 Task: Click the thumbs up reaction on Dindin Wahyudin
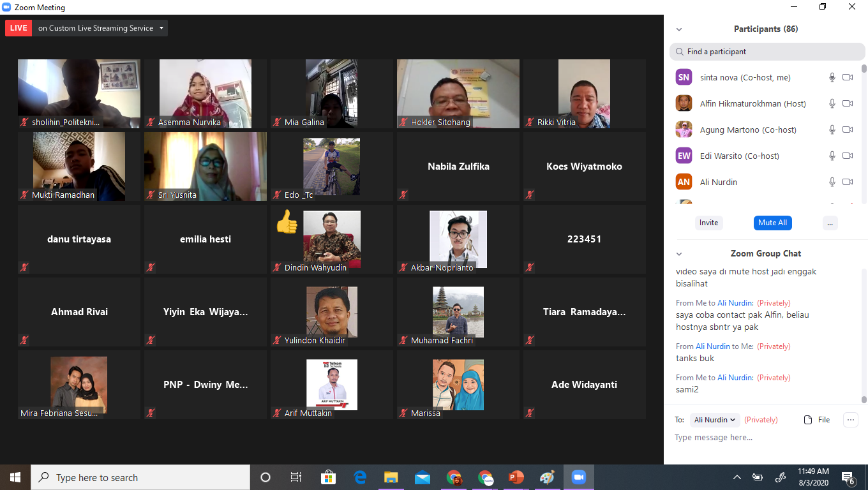287,222
